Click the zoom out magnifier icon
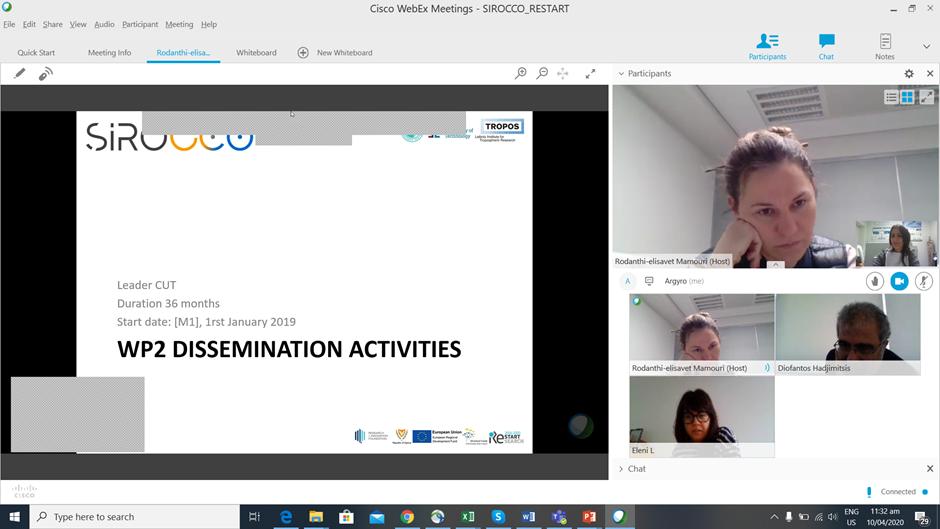 coord(542,74)
